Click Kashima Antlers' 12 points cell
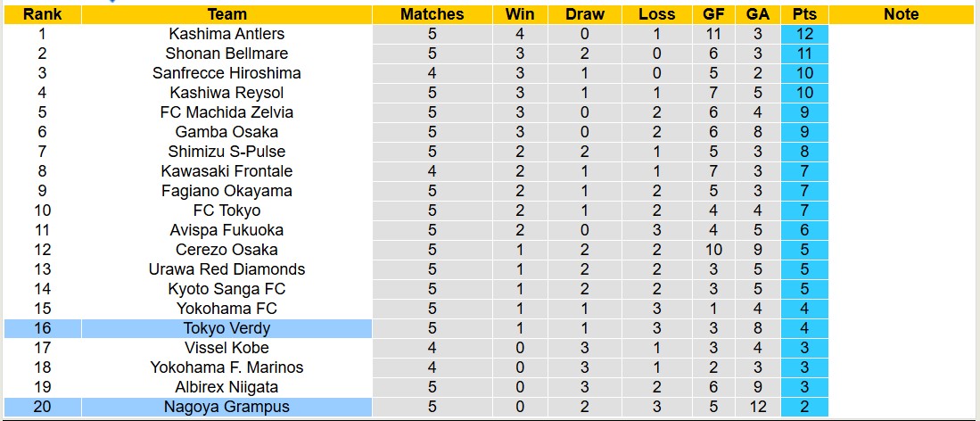Screen dimensions: 980x421 point(803,34)
